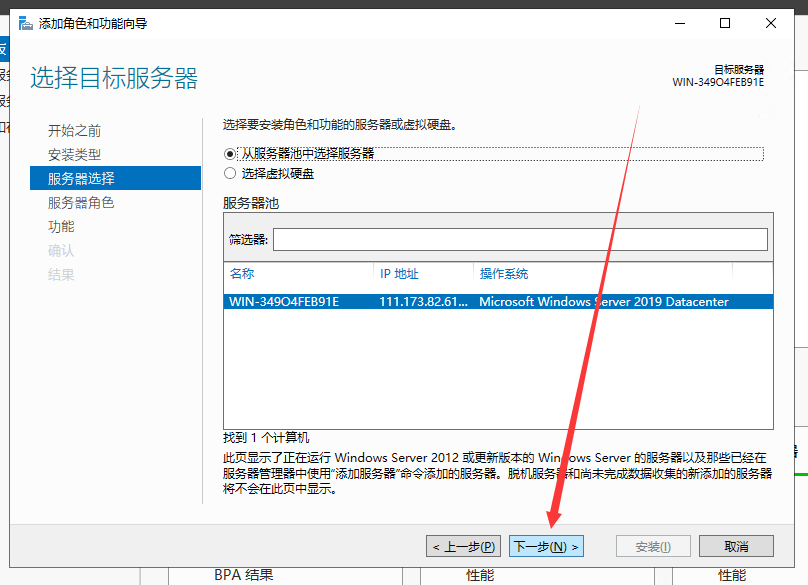This screenshot has height=585, width=808.
Task: Select the 服务器选择 step in sidebar
Action: pyautogui.click(x=81, y=179)
